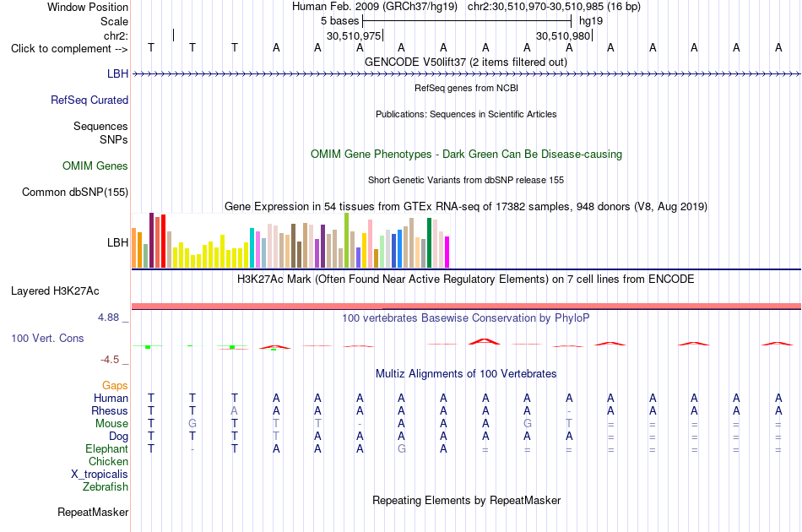Click 100 vertebrates Basewise Conservation title
Image resolution: width=802 pixels, height=532 pixels.
pos(466,318)
